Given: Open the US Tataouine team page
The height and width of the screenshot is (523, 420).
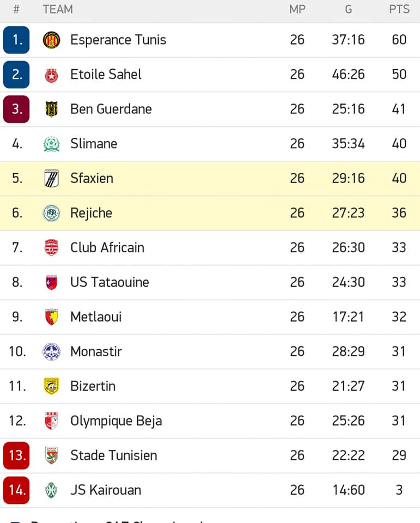Looking at the screenshot, I should pyautogui.click(x=109, y=282).
